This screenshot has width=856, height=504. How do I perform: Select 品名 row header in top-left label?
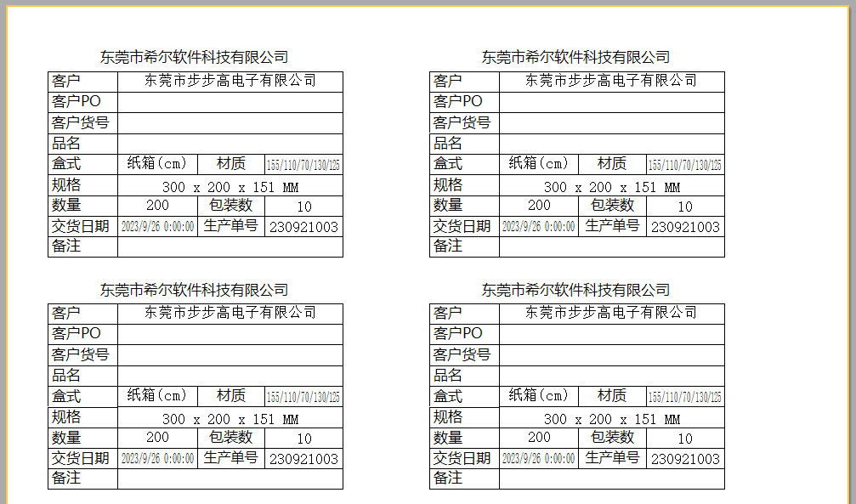coord(66,143)
